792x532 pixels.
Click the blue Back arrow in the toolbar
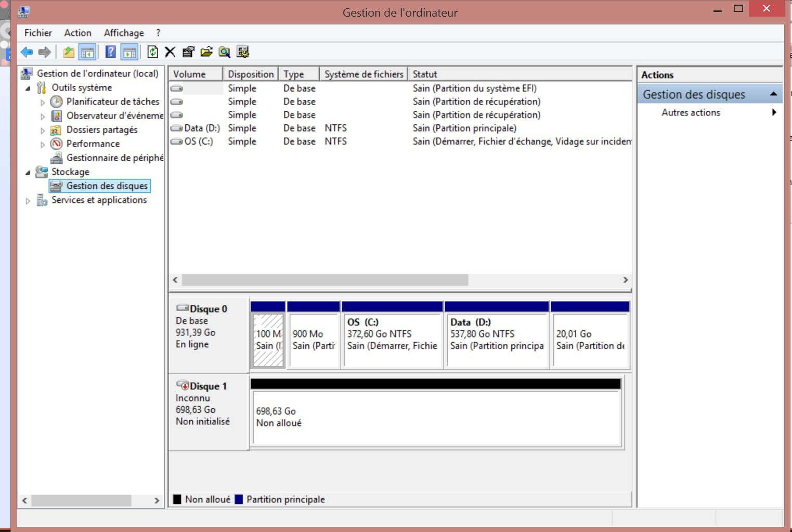tap(27, 52)
